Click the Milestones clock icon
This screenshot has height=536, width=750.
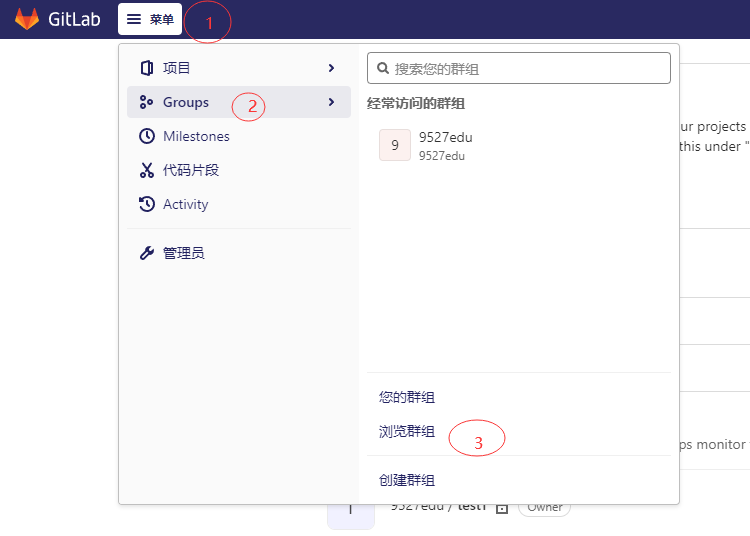point(147,136)
